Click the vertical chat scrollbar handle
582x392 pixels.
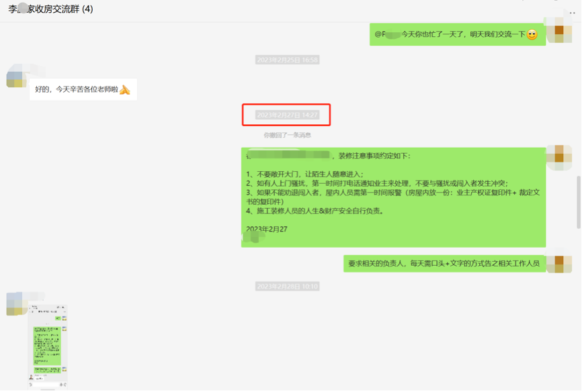point(578,201)
